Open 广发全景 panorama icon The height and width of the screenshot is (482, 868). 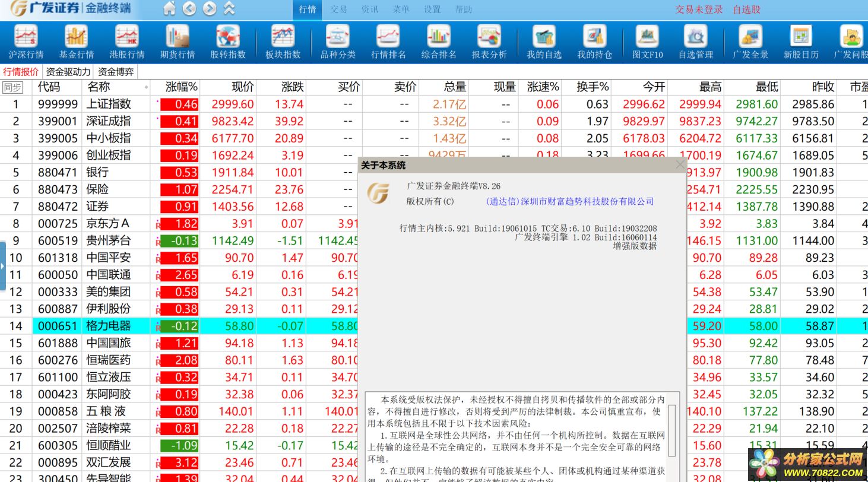750,42
